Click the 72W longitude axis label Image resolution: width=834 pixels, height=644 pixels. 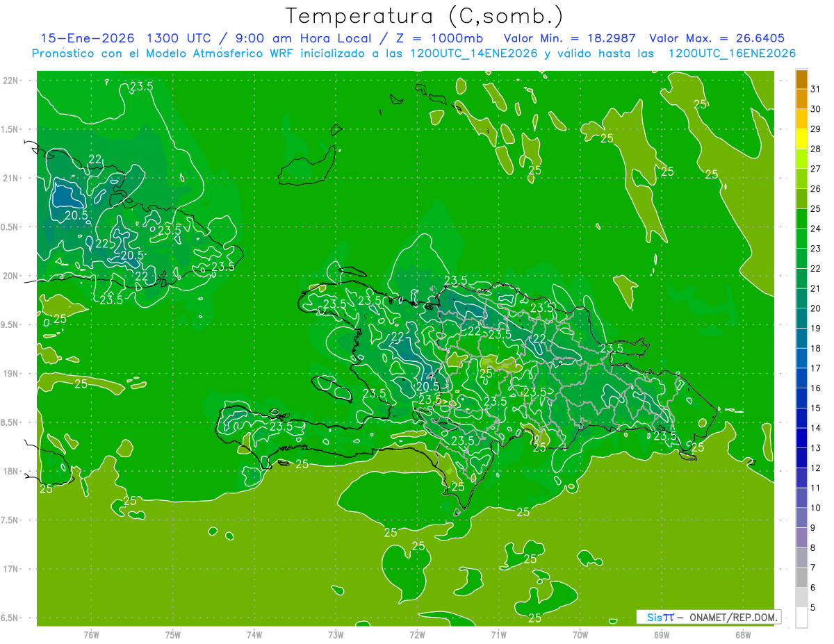pyautogui.click(x=417, y=635)
